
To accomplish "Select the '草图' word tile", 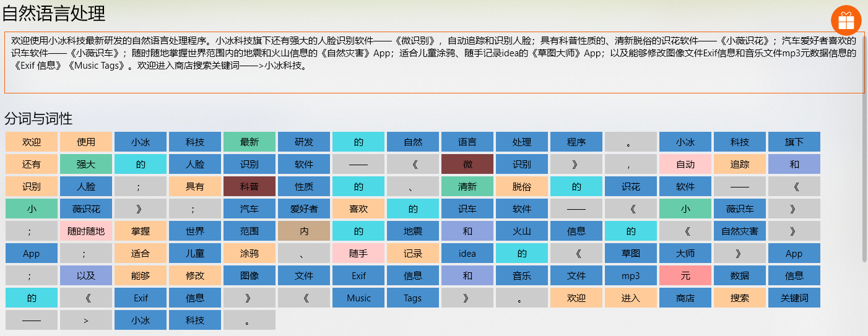I will [631, 253].
